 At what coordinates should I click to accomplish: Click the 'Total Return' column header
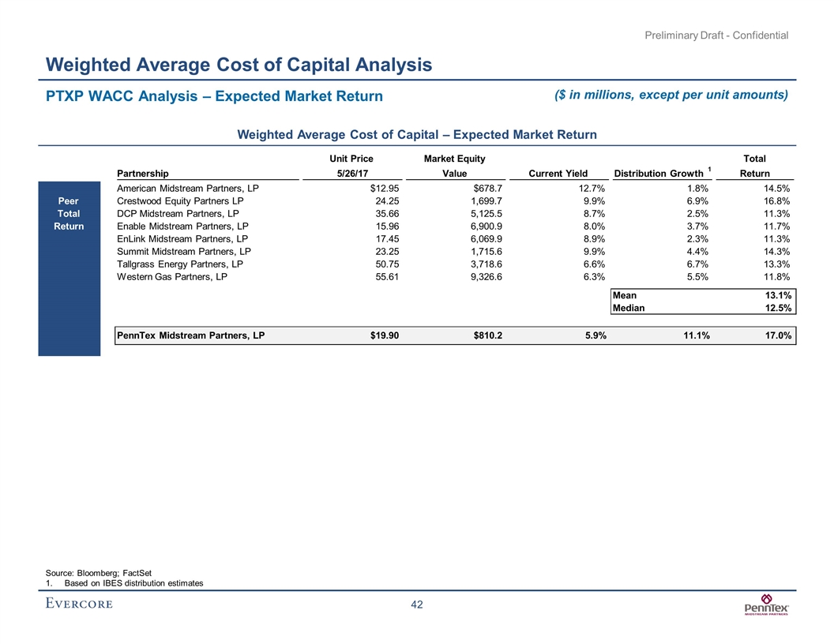click(x=755, y=166)
